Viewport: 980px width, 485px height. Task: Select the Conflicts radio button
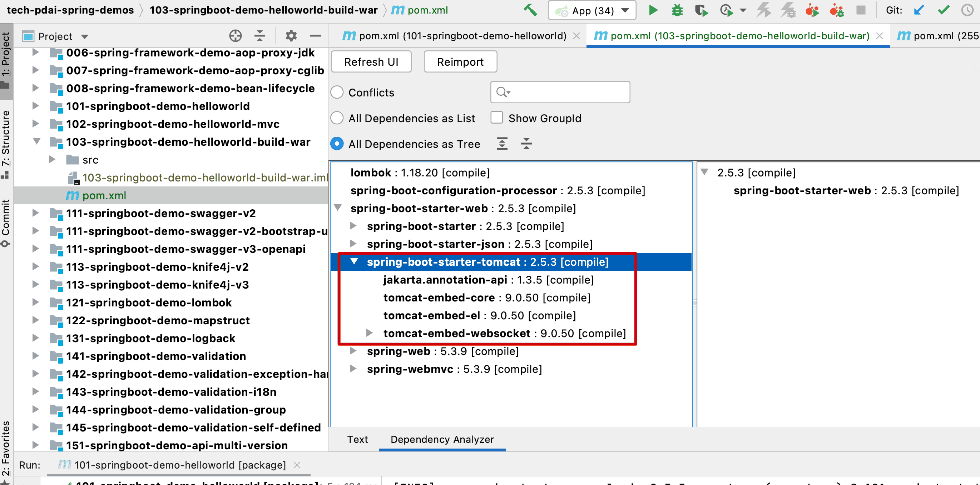point(337,92)
